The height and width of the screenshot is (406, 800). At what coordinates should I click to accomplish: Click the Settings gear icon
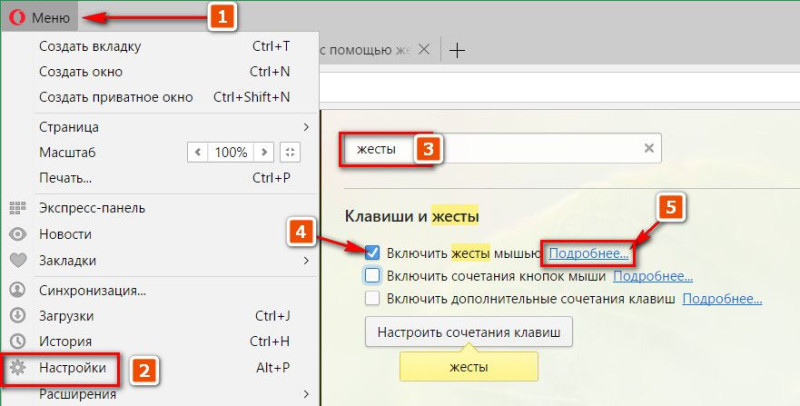[18, 367]
